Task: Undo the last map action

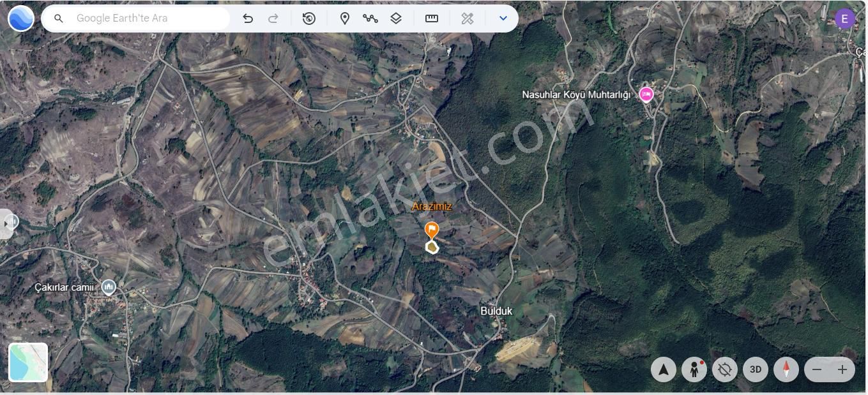Action: click(248, 18)
